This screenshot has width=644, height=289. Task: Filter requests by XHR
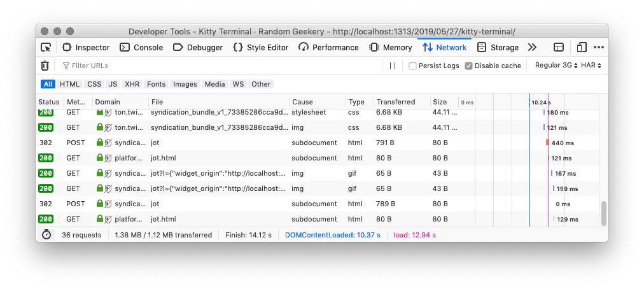click(x=132, y=84)
